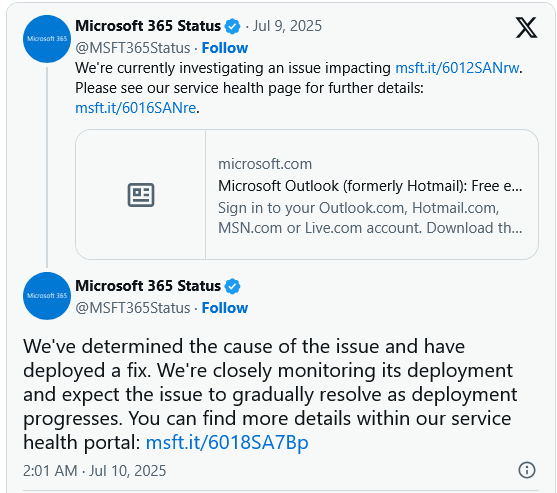Click the lower @MSFT365Status handle
This screenshot has height=493, width=557.
pos(133,308)
